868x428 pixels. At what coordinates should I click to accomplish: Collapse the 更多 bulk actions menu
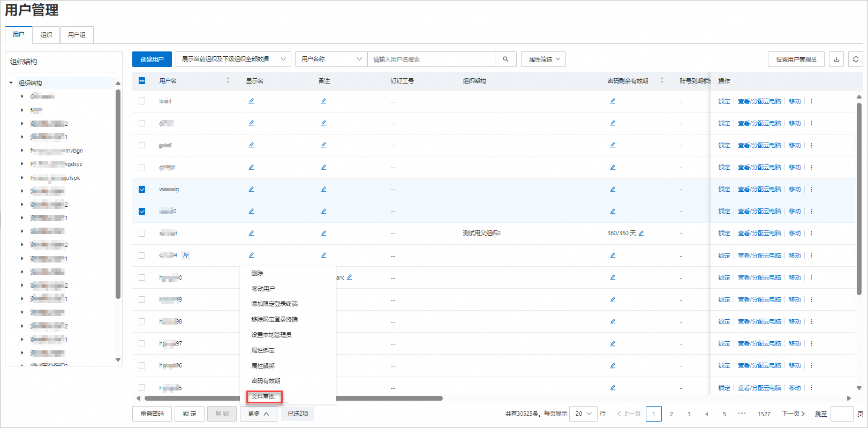click(258, 414)
